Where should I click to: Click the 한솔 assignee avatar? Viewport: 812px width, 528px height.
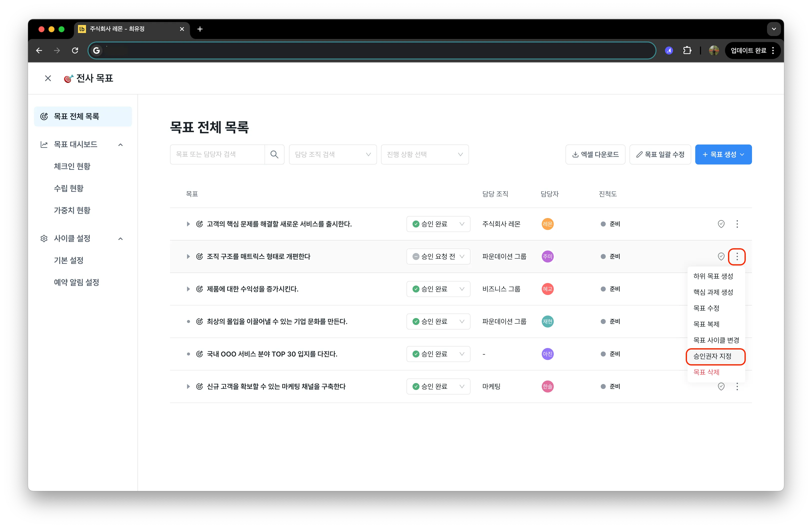(x=547, y=386)
